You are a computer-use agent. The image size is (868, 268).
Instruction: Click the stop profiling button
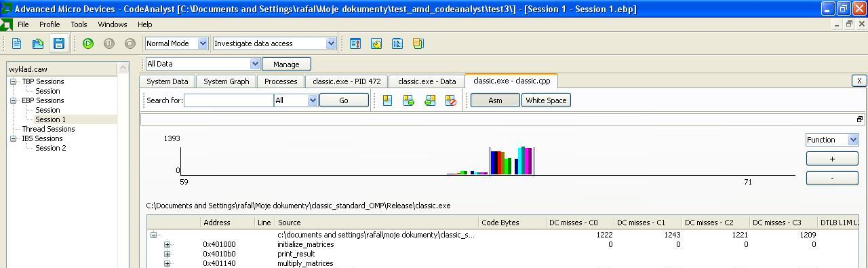(130, 43)
